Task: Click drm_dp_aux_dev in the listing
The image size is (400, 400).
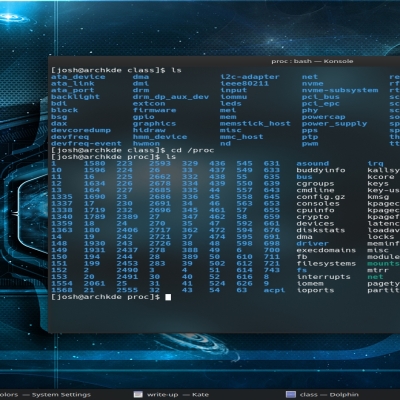Action: (x=171, y=97)
